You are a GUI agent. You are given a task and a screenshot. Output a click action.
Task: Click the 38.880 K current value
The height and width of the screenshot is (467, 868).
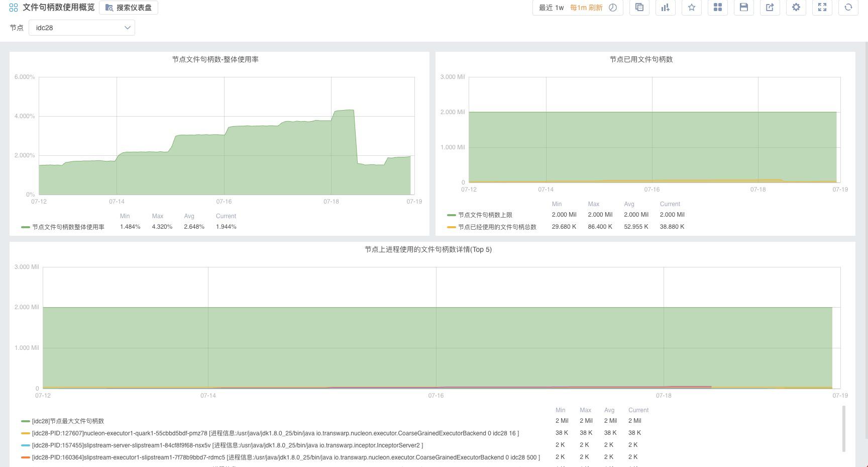(672, 227)
